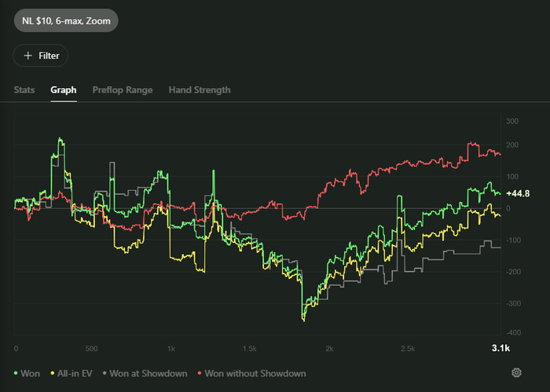Toggle the Won series in legend

[x=30, y=373]
